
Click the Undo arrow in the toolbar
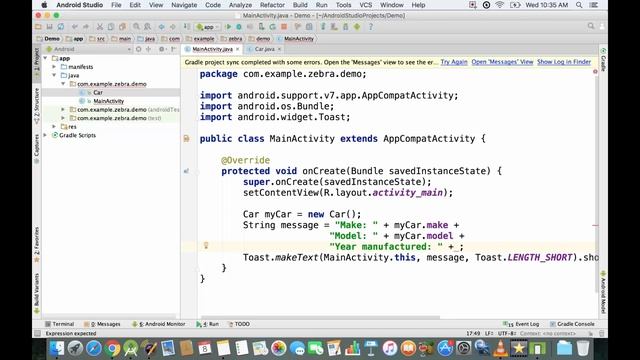75,27
